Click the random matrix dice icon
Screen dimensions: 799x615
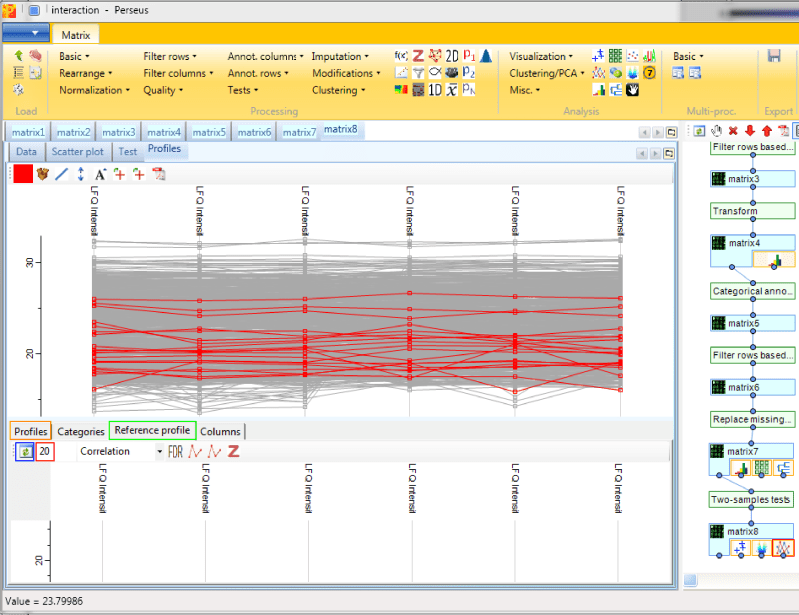(x=18, y=90)
